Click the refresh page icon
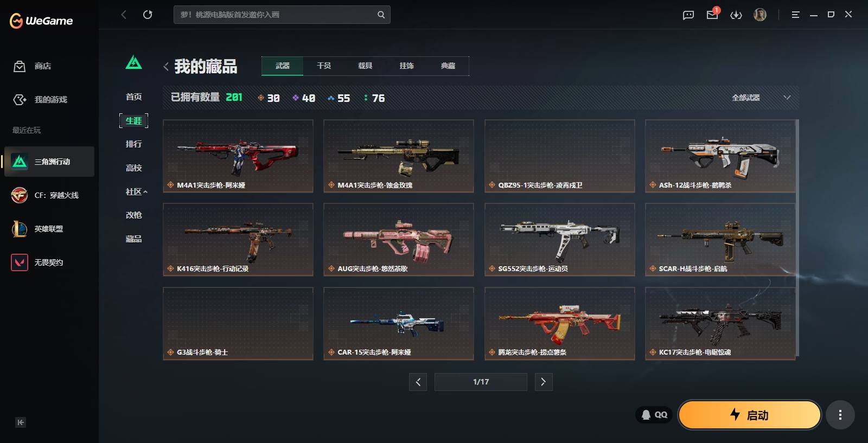The image size is (868, 443). pyautogui.click(x=148, y=15)
